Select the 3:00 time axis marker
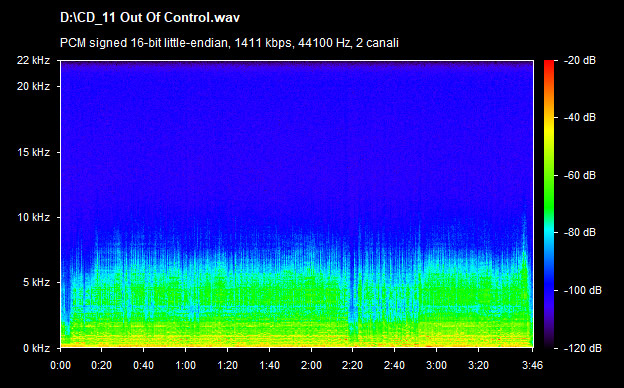The height and width of the screenshot is (388, 624). coord(437,365)
